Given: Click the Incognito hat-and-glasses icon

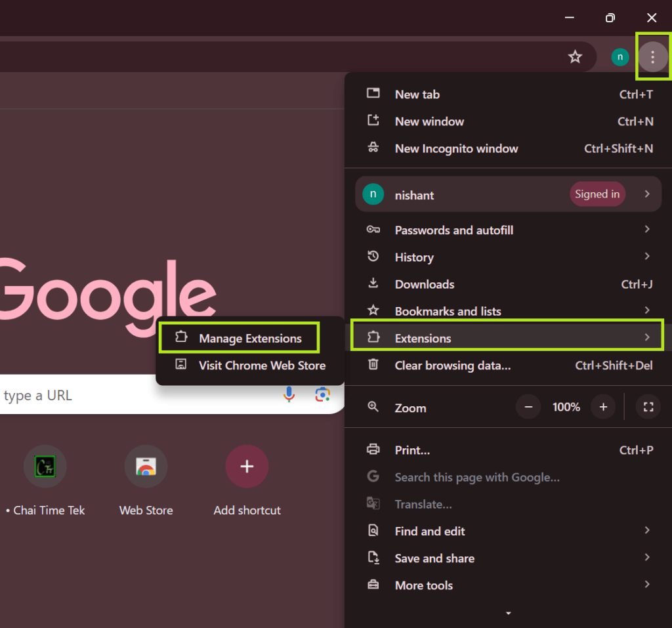Looking at the screenshot, I should [x=373, y=148].
